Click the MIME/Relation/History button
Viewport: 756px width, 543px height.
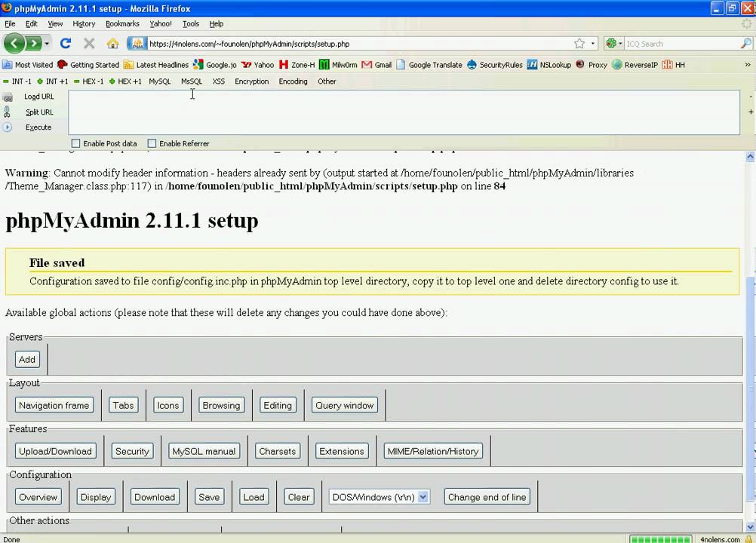433,451
